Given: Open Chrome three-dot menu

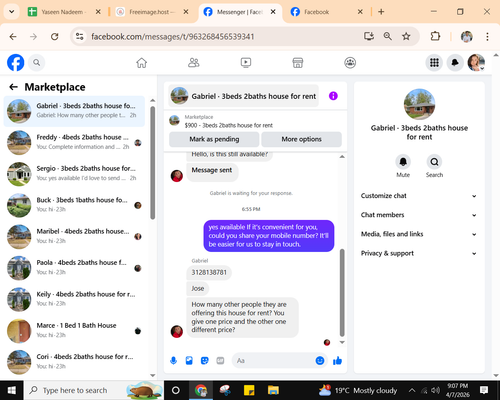Looking at the screenshot, I should pos(487,36).
